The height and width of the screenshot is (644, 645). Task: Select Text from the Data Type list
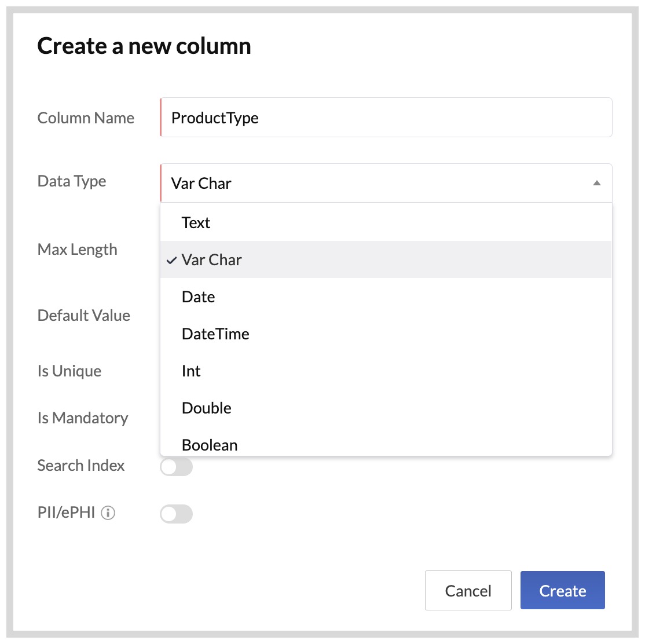pos(196,222)
